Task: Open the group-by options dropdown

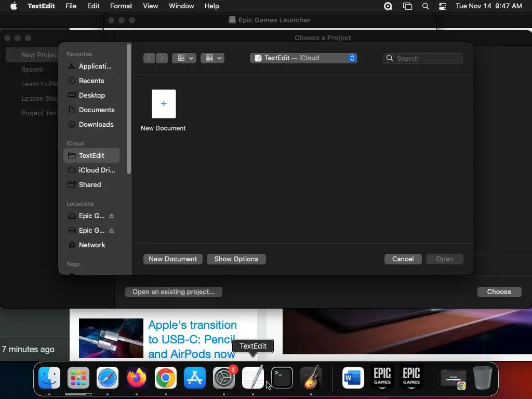Action: [x=212, y=58]
